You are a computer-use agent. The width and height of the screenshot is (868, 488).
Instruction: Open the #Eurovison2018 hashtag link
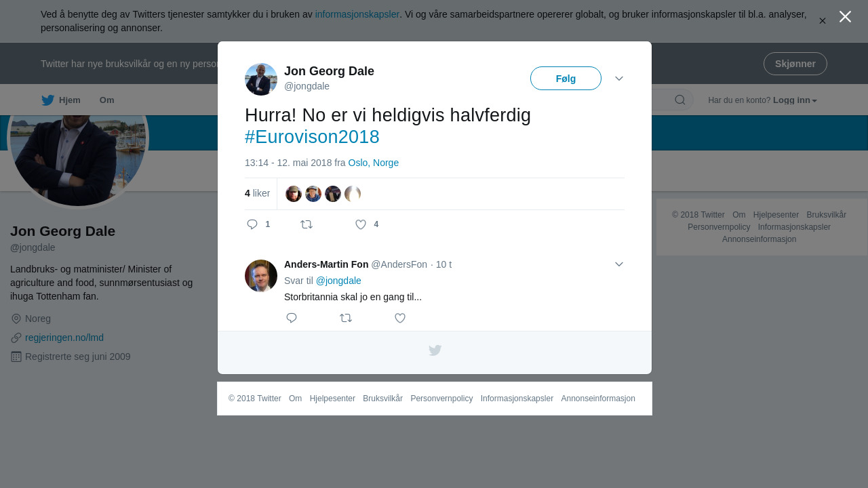point(312,137)
